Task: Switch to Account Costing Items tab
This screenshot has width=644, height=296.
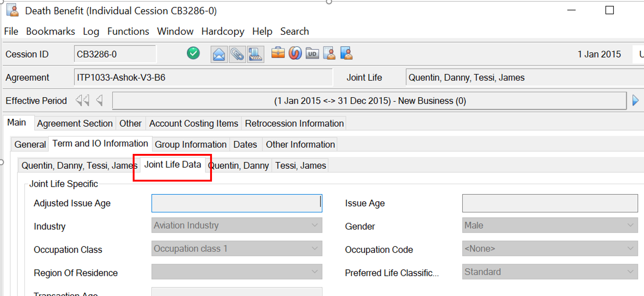Action: (194, 124)
